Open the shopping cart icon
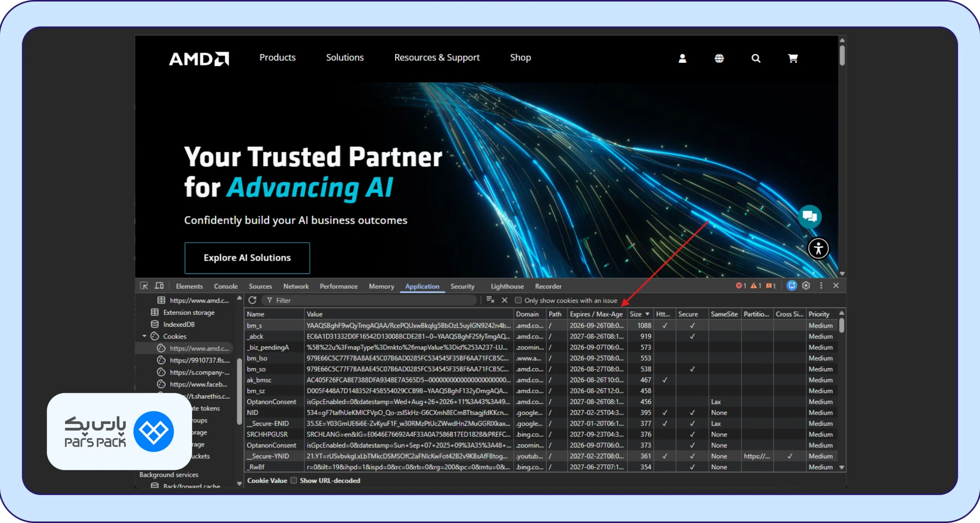 coord(793,58)
